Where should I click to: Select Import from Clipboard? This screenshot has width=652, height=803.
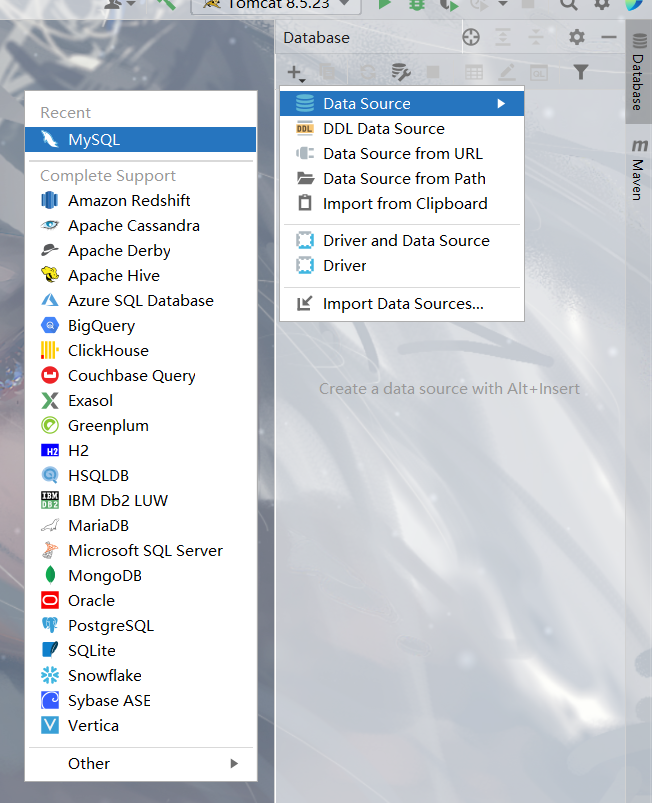[402, 204]
